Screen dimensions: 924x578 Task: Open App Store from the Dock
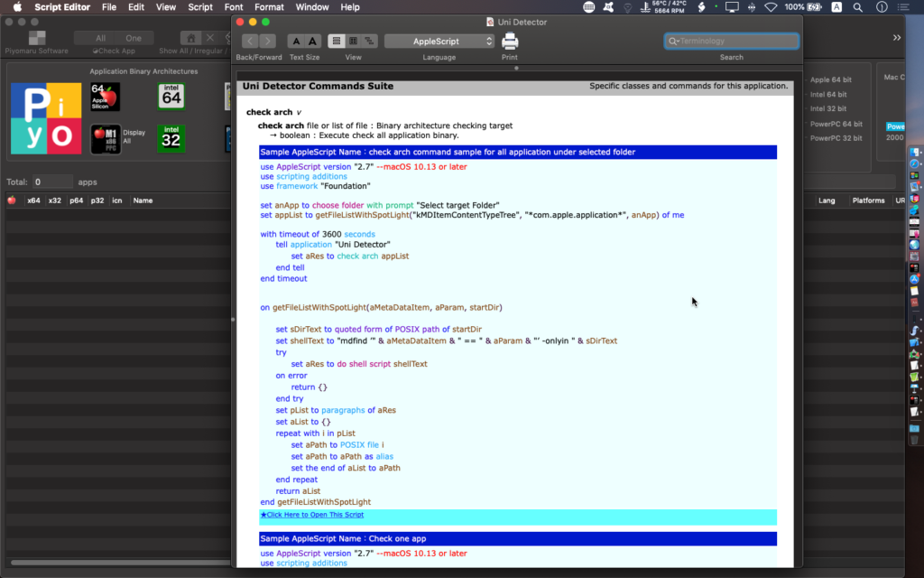click(x=915, y=279)
